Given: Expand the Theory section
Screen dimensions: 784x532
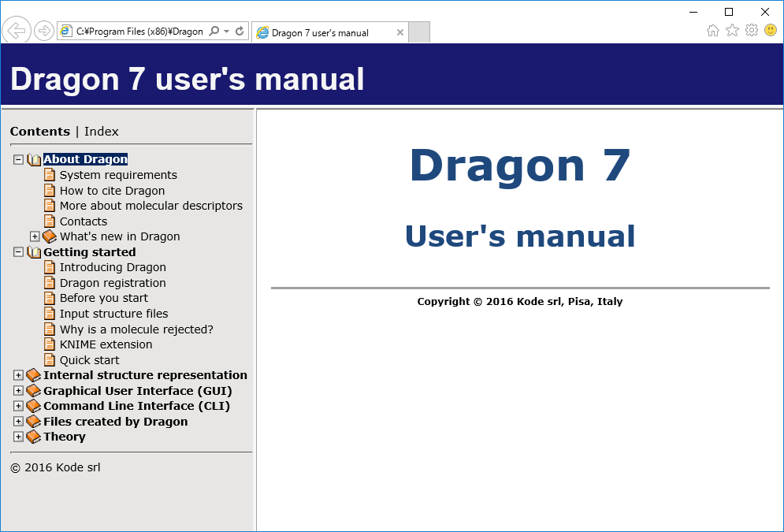Looking at the screenshot, I should 18,437.
